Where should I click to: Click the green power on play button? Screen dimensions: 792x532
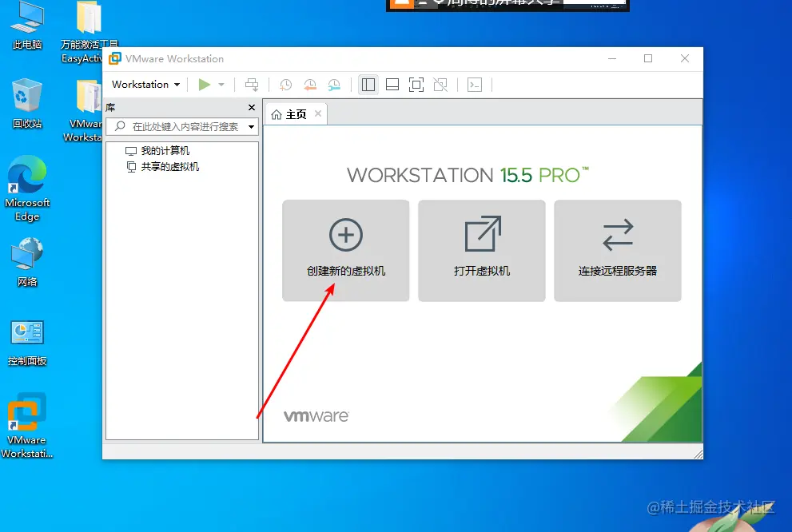[x=204, y=85]
